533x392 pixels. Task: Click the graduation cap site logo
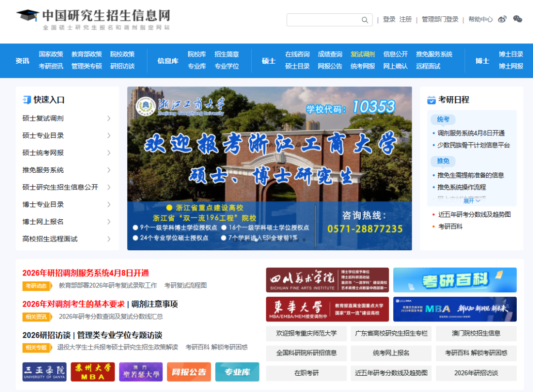(x=28, y=15)
